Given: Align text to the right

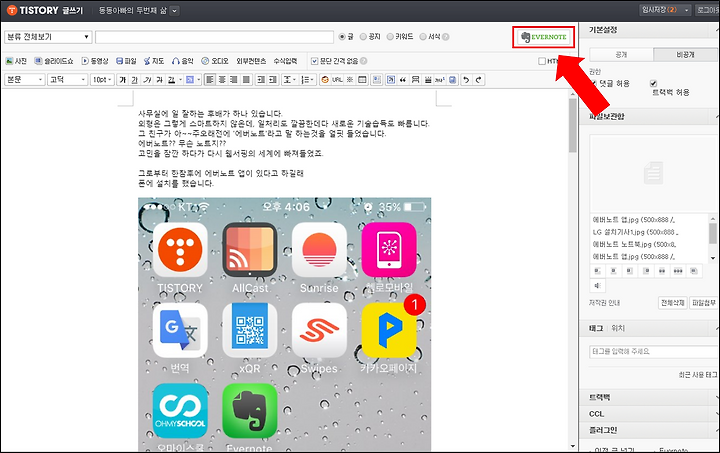Looking at the screenshot, I should pos(234,80).
